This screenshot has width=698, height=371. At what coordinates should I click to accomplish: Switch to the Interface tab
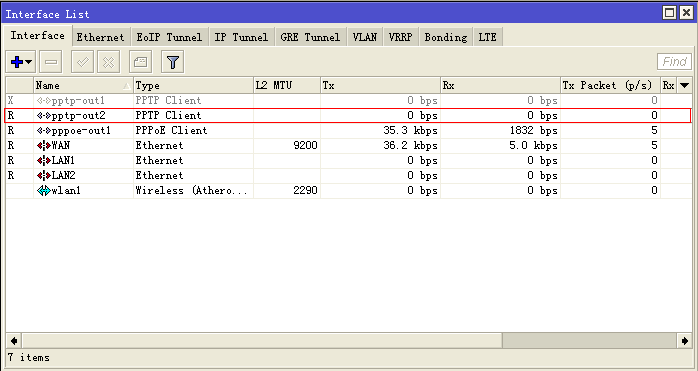[37, 36]
